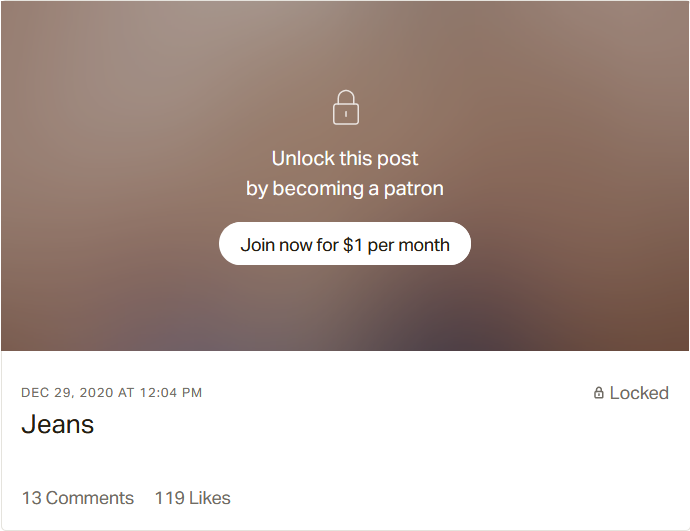Click the large padlock icon above the unlock text
The height and width of the screenshot is (531, 690).
(345, 108)
